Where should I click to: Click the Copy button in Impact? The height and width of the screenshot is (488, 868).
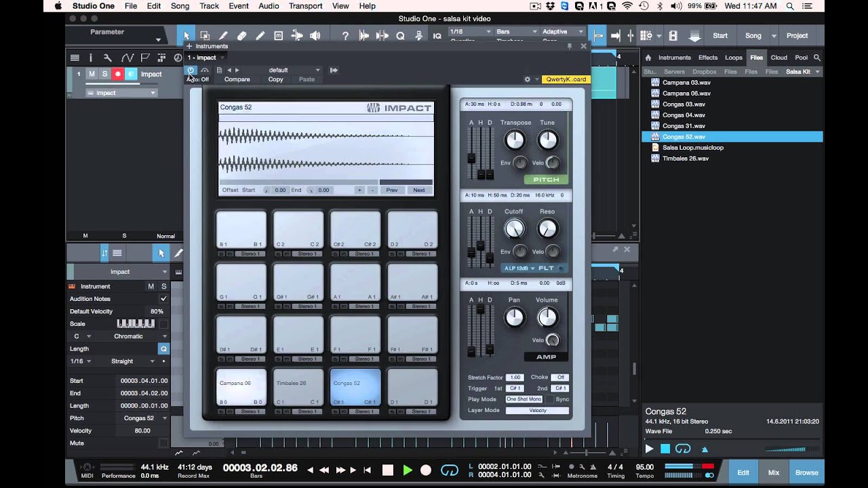point(275,79)
